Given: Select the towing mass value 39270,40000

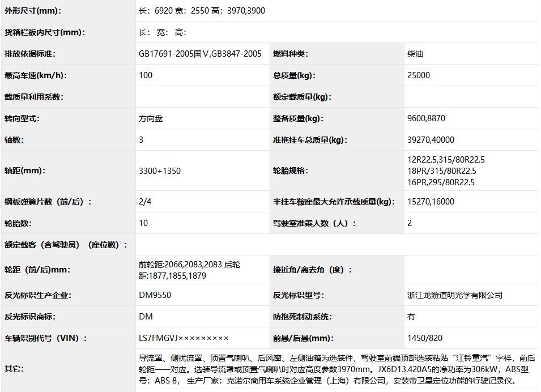Looking at the screenshot, I should (x=431, y=140).
